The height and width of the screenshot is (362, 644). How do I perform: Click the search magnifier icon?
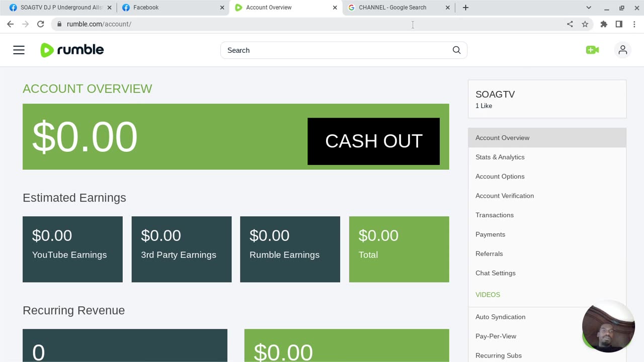[456, 50]
